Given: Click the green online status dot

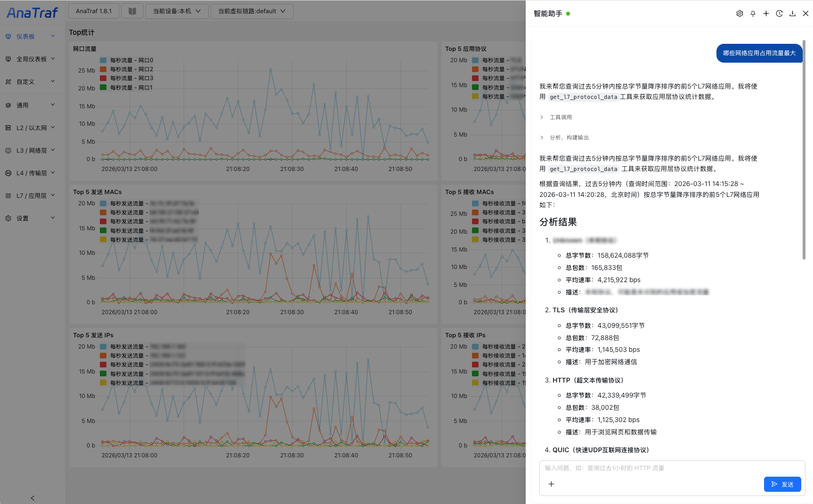Looking at the screenshot, I should tap(568, 14).
